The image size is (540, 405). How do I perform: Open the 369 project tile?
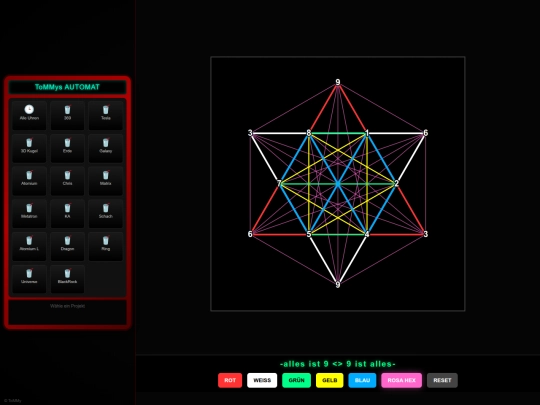(x=68, y=115)
